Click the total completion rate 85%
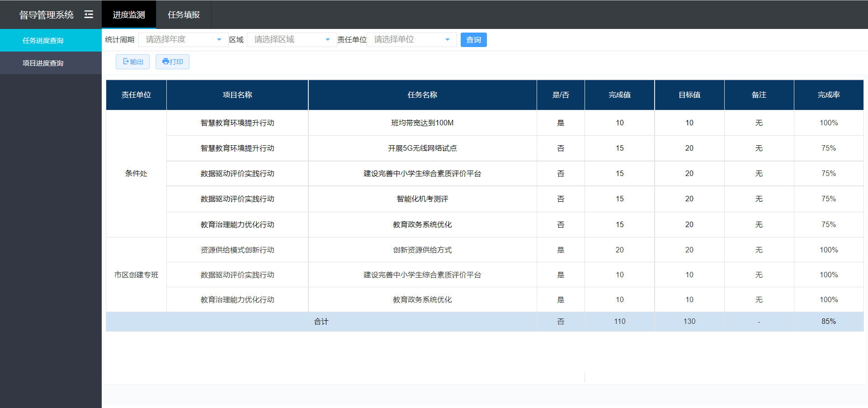Image resolution: width=868 pixels, height=408 pixels. 829,322
